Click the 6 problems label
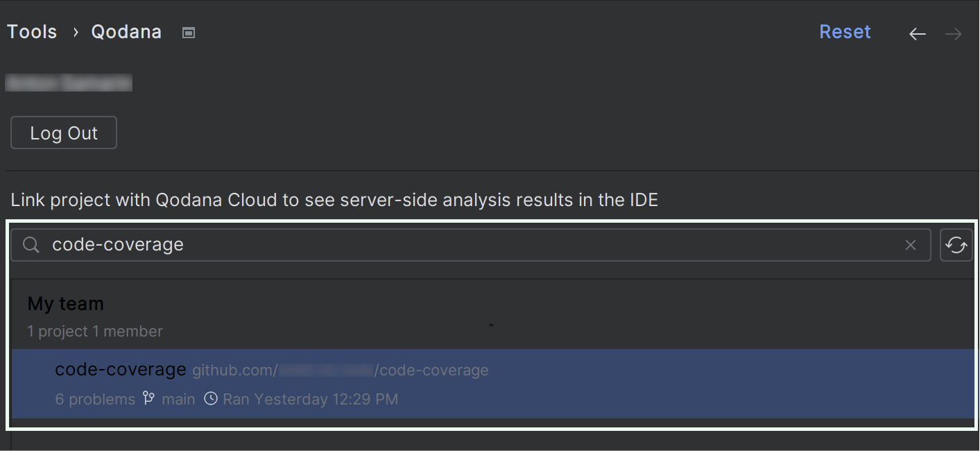This screenshot has width=980, height=451. 94,398
